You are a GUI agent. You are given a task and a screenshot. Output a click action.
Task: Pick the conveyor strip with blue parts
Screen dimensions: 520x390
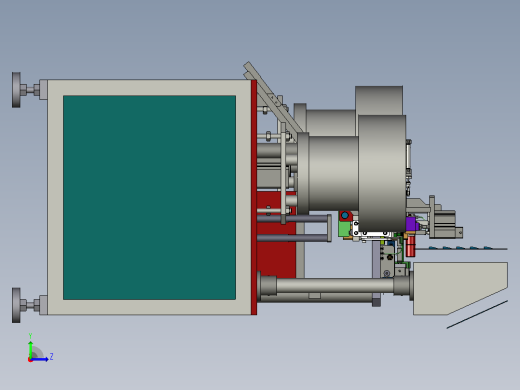click(462, 248)
